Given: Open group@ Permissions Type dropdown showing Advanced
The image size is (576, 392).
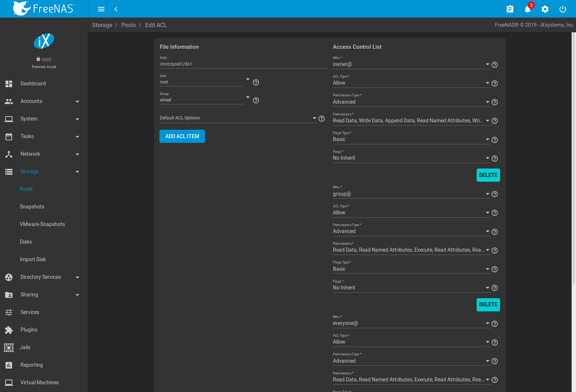Looking at the screenshot, I should click(x=411, y=231).
